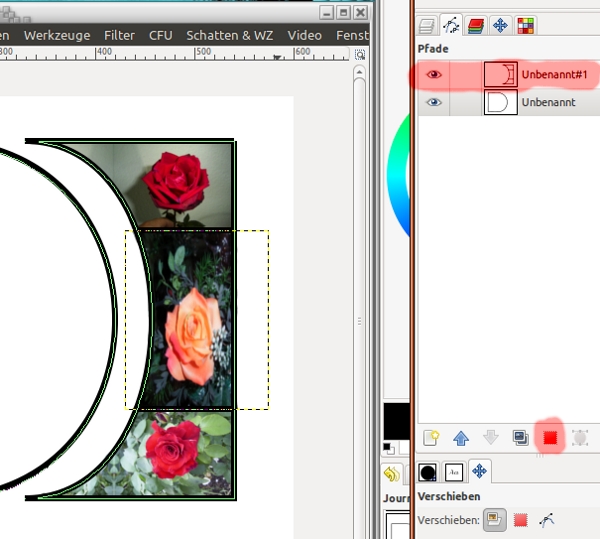Open the Channels tab with colored stack icon

point(476,26)
